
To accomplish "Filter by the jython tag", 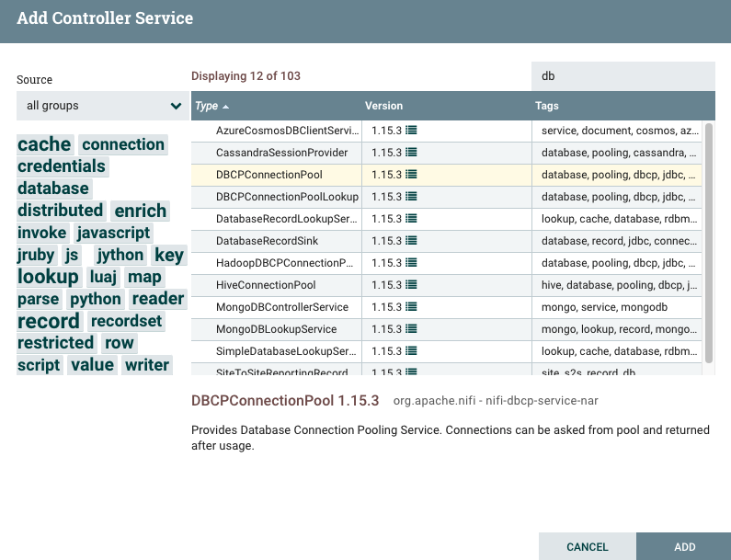I will (120, 255).
